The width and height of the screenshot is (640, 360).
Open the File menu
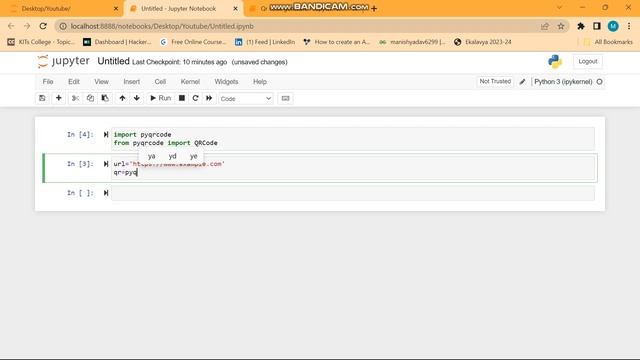(48, 82)
